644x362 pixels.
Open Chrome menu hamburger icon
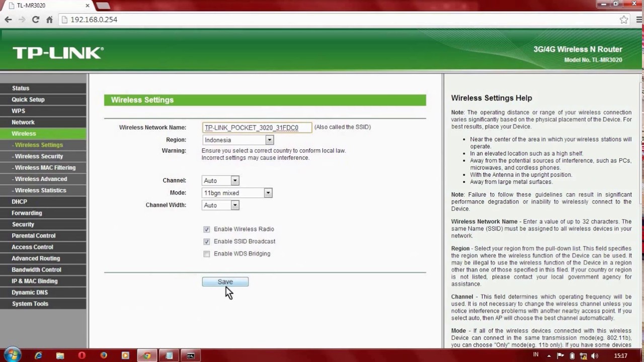pos(639,20)
